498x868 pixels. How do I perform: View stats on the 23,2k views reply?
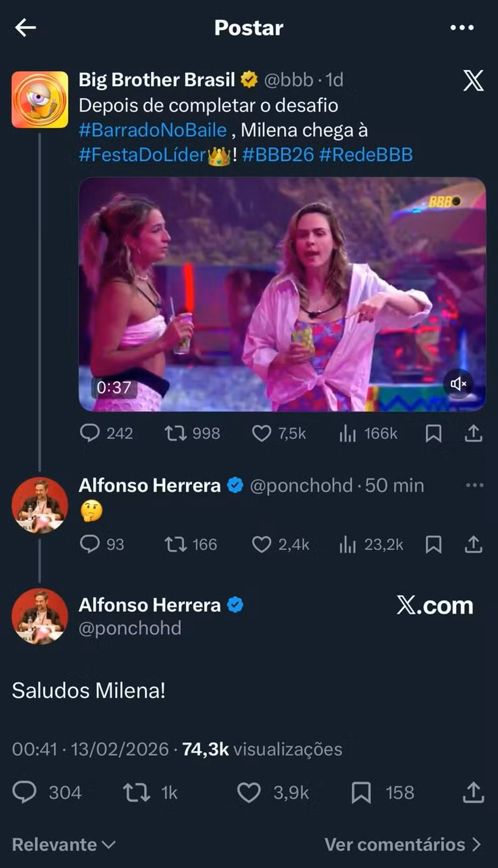[x=348, y=545]
